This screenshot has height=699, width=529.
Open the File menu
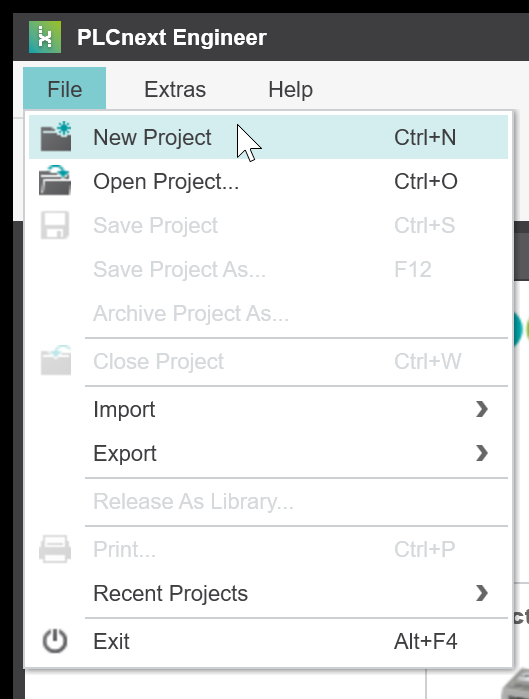[x=65, y=88]
